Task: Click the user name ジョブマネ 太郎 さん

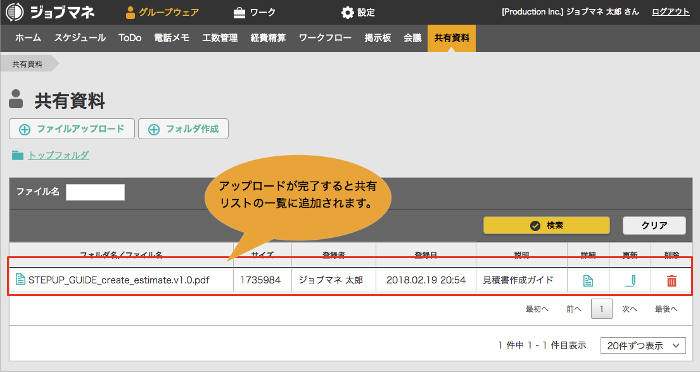Action: coord(603,12)
